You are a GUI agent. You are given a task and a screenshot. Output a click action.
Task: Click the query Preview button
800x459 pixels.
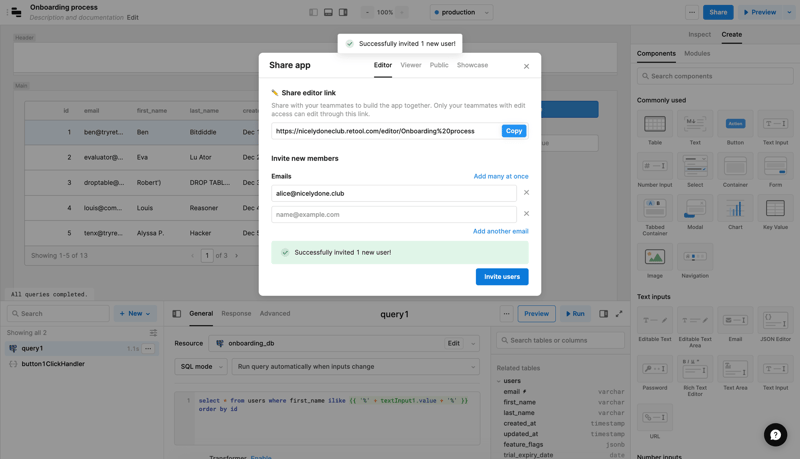[537, 314]
